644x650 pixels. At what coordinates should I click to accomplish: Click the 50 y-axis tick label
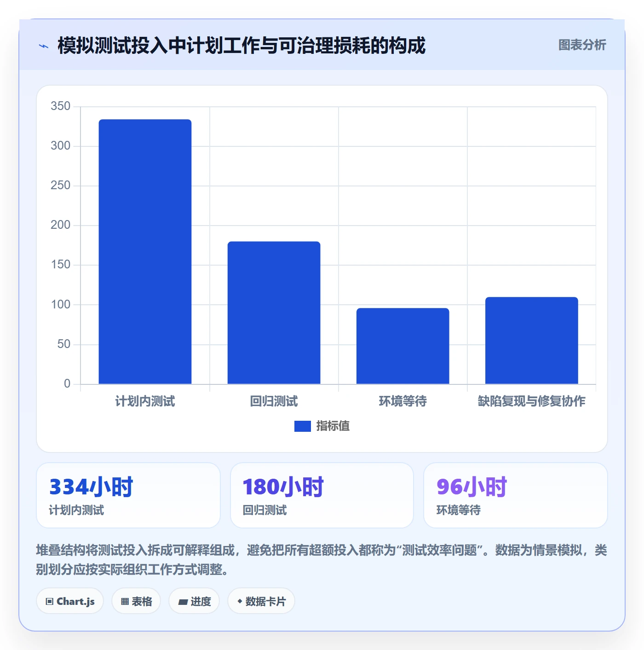tap(64, 344)
